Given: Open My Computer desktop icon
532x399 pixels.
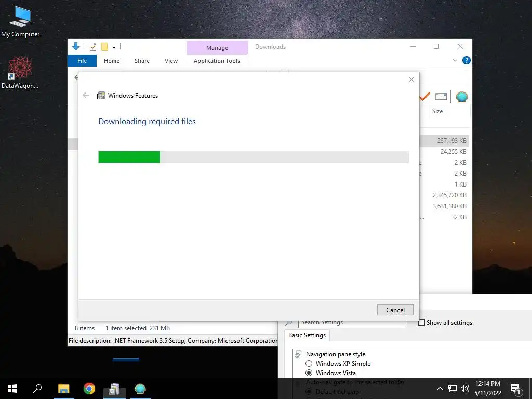Looking at the screenshot, I should 20,21.
